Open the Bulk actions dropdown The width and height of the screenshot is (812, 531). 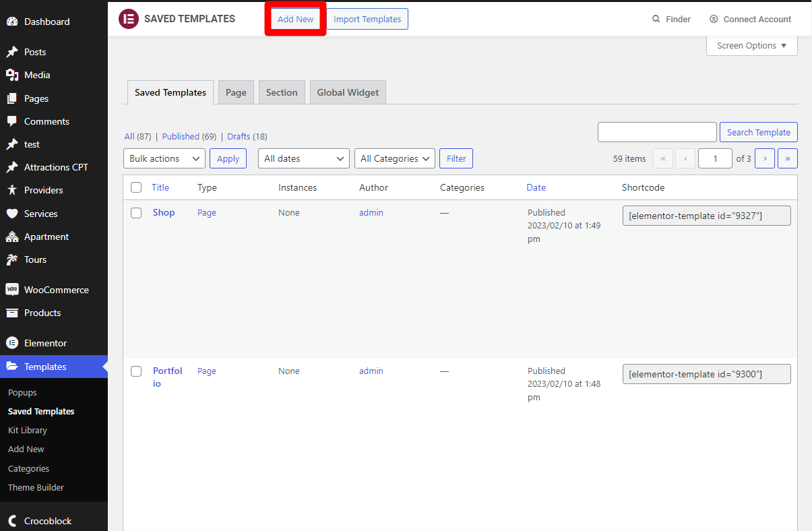(164, 158)
